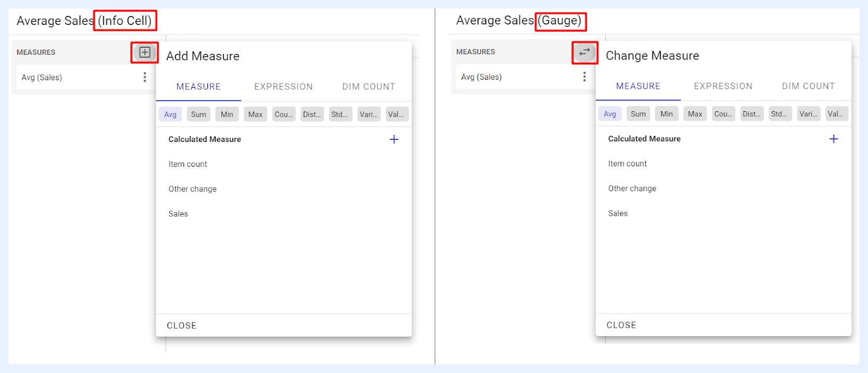The width and height of the screenshot is (868, 373).
Task: Switch to Expression tab in Change Measure dialog
Action: [x=723, y=86]
